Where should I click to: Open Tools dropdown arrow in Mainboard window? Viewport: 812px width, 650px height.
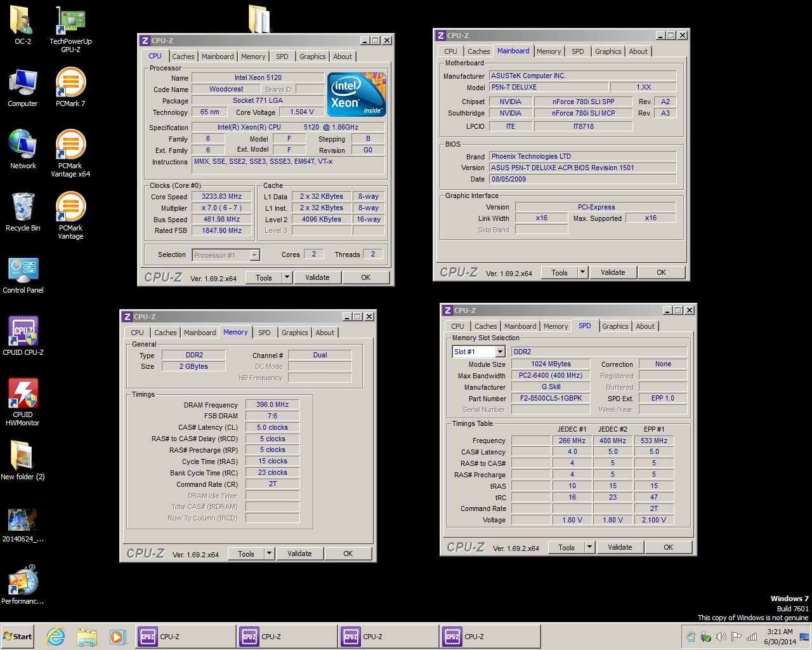point(582,272)
